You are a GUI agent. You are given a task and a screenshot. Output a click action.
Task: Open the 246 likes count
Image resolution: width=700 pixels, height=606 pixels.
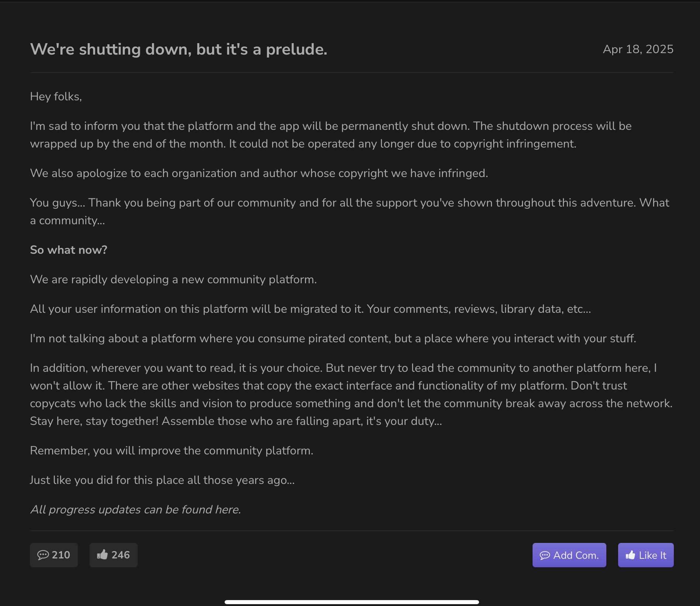[120, 555]
